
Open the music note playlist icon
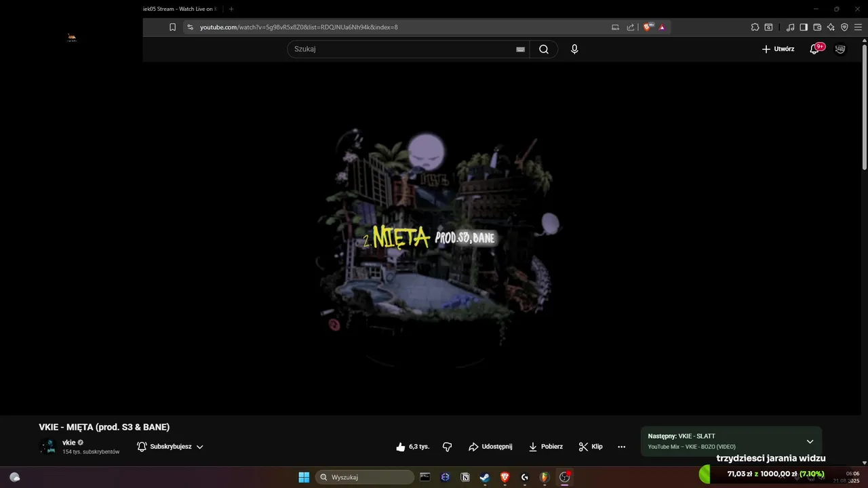[x=790, y=27]
